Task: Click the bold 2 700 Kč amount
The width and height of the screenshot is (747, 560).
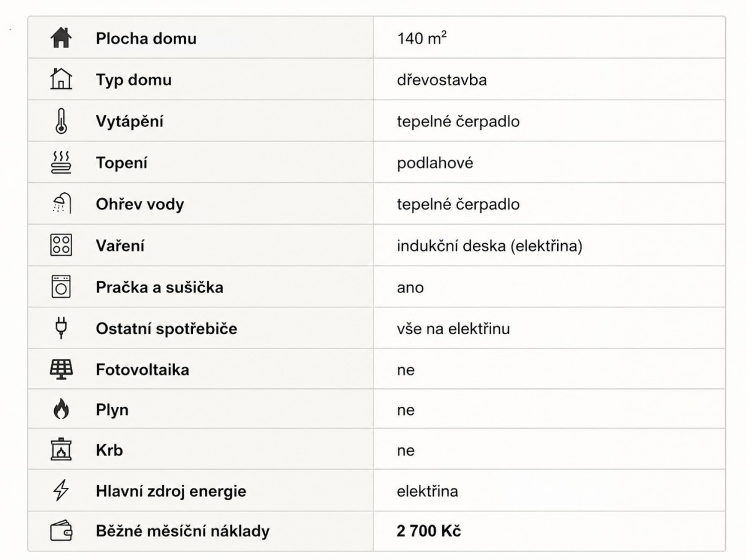Action: [428, 531]
